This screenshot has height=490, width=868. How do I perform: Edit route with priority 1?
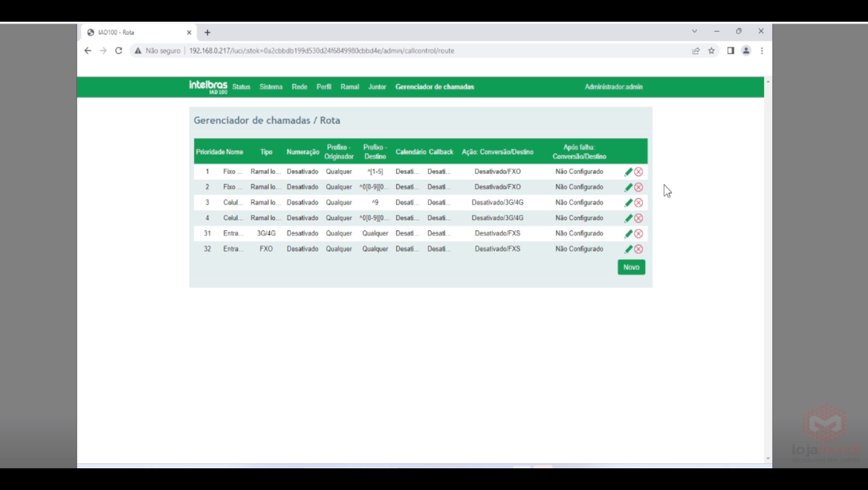[629, 172]
